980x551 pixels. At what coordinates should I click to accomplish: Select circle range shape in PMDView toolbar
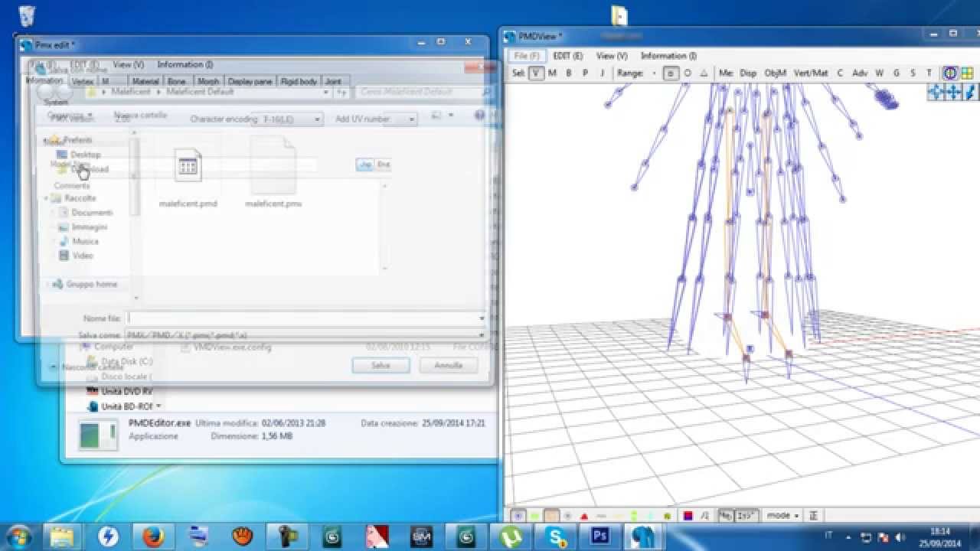(688, 73)
